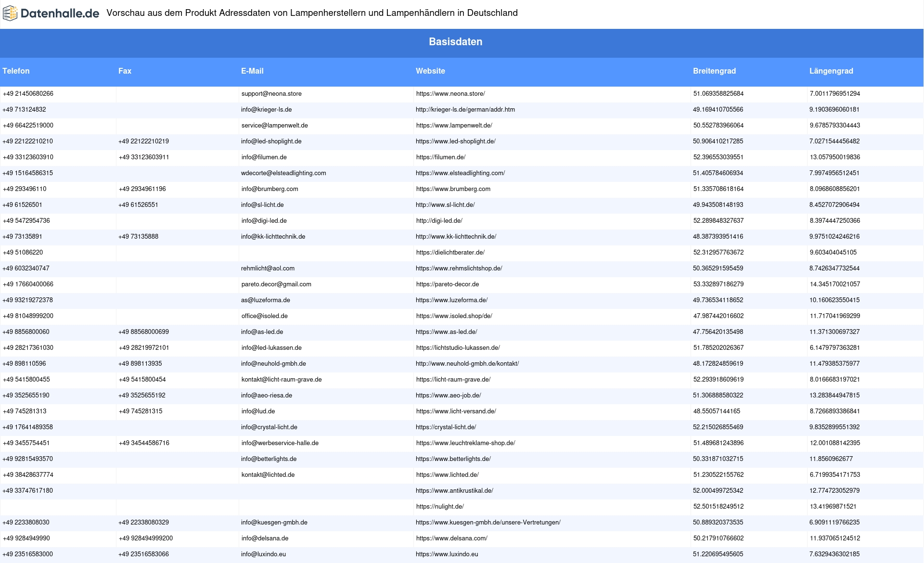Select http://www.sl-licht.de/ cell
924x563 pixels.
click(445, 205)
